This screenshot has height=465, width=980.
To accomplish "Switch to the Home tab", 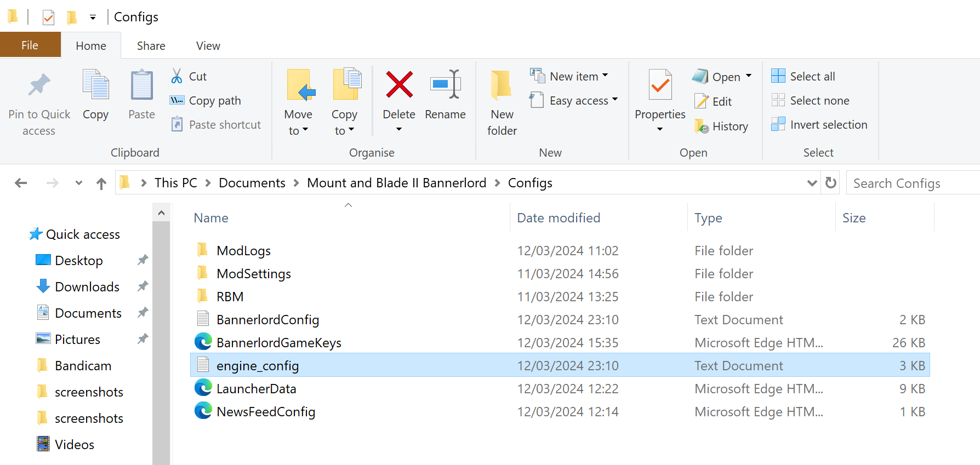I will pyautogui.click(x=91, y=45).
